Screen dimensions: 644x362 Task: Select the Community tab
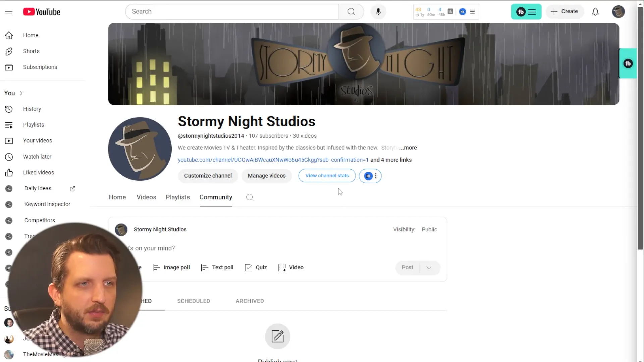click(x=216, y=197)
